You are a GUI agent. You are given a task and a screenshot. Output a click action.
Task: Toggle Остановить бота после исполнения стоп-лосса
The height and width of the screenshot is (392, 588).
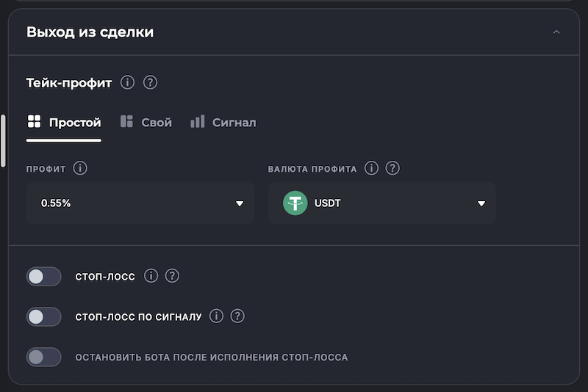pos(43,357)
